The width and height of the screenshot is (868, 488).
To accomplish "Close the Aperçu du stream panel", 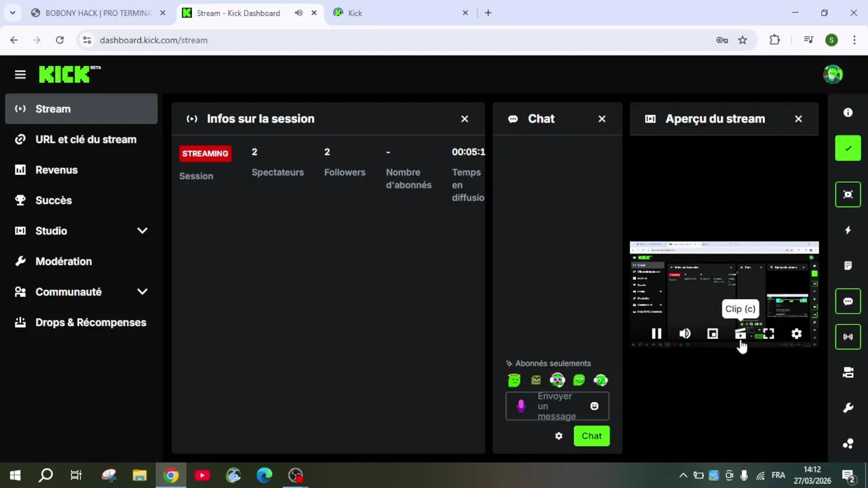I will 798,119.
